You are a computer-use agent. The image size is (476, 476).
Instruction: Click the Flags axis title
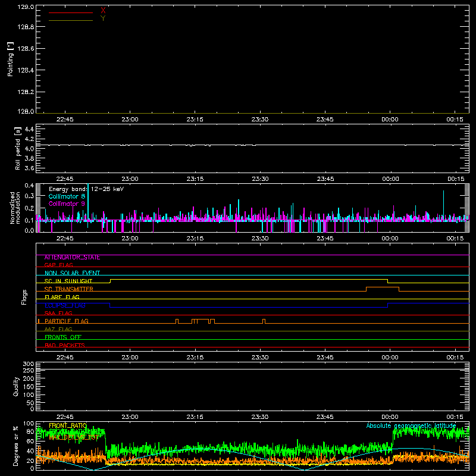tap(24, 297)
